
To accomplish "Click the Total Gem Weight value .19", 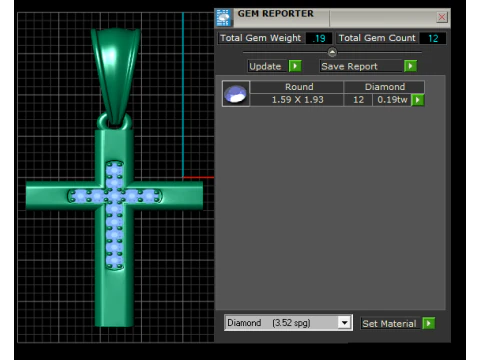I will (319, 38).
